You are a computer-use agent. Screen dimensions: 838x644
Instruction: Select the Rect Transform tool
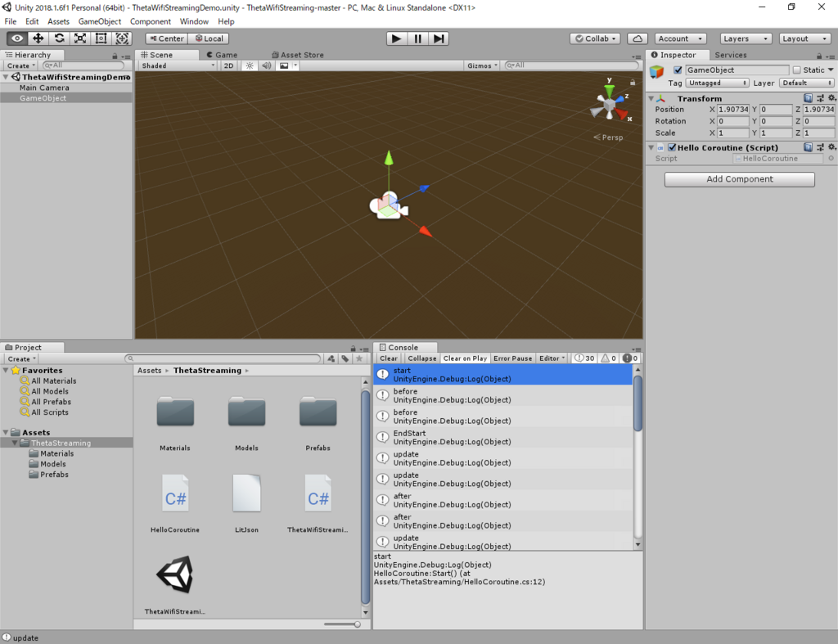click(x=101, y=38)
